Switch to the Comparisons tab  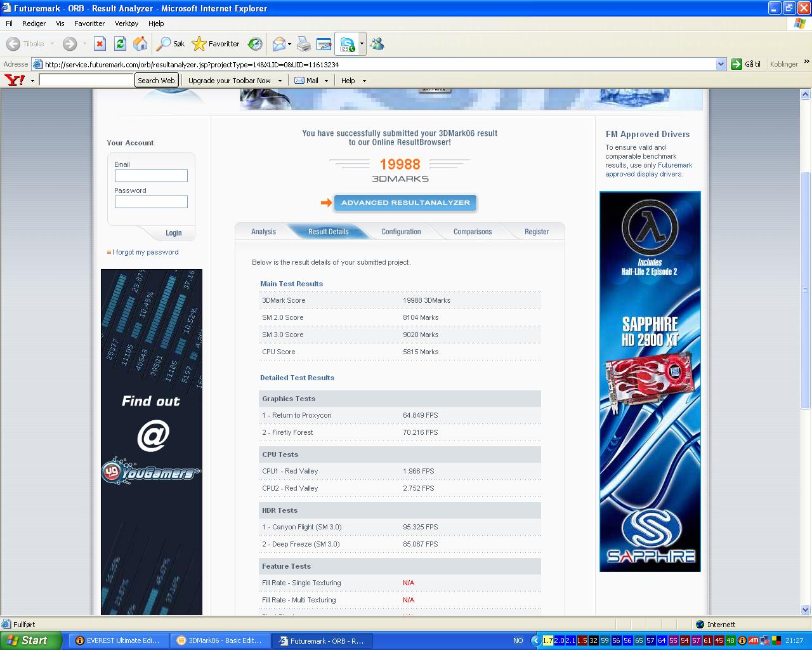tap(473, 232)
